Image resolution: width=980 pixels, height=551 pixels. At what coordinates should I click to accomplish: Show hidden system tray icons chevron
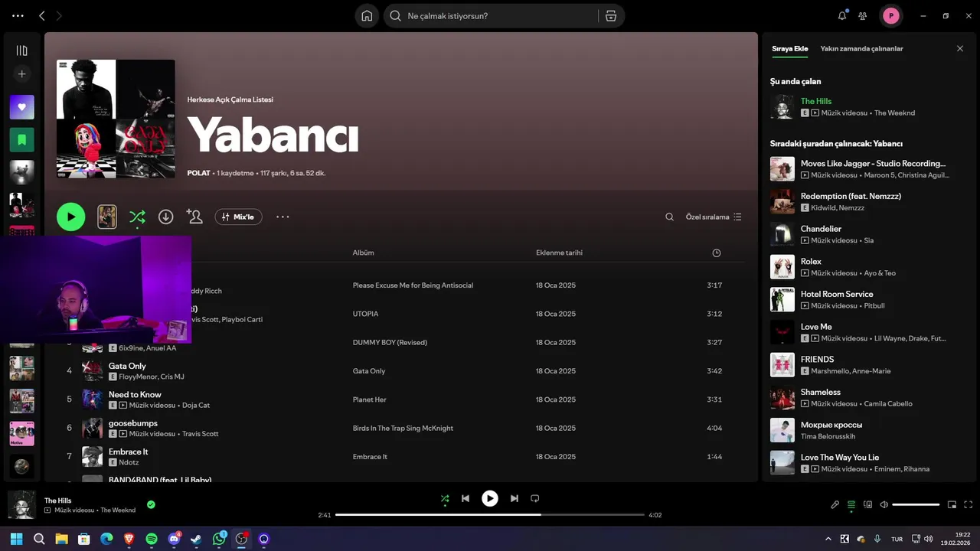(828, 539)
